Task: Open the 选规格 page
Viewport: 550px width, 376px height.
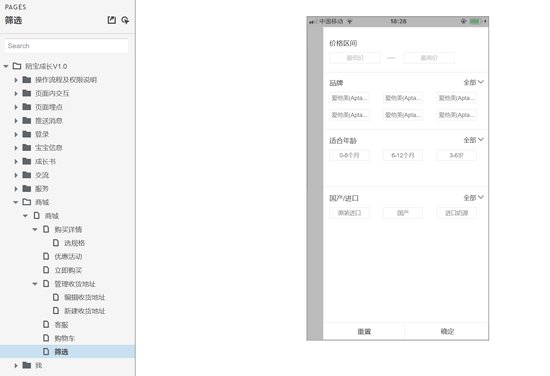Action: (x=74, y=243)
